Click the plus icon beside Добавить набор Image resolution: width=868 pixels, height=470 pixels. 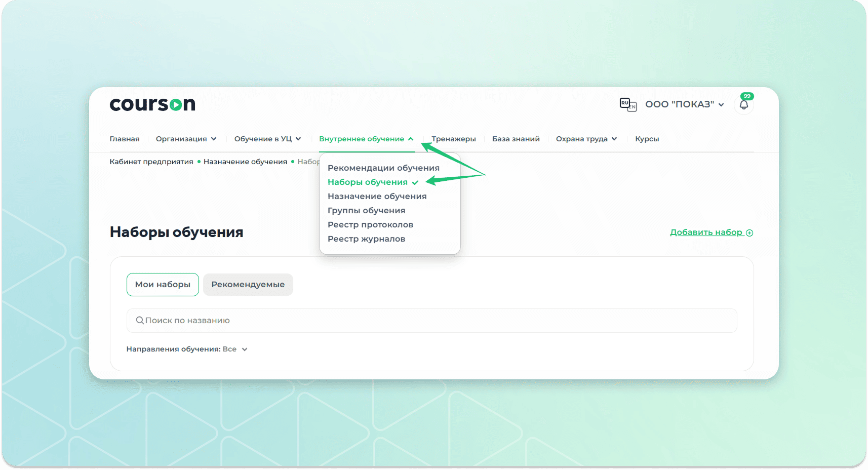coord(749,233)
